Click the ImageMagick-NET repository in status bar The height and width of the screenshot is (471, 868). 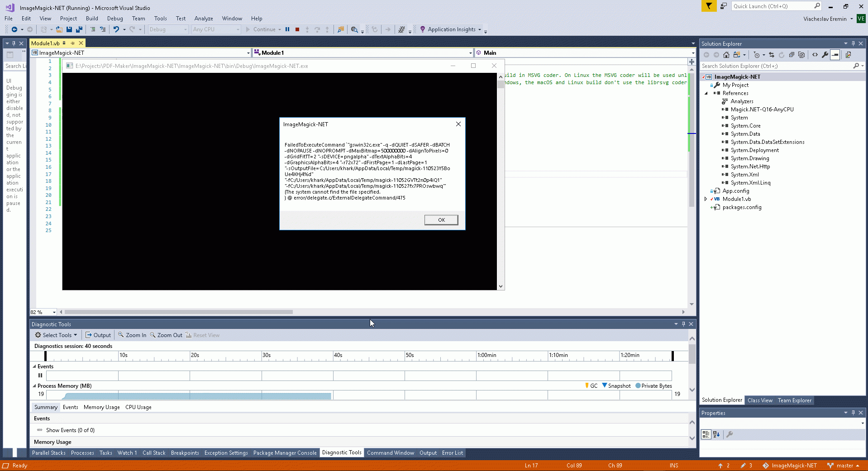[790, 466]
